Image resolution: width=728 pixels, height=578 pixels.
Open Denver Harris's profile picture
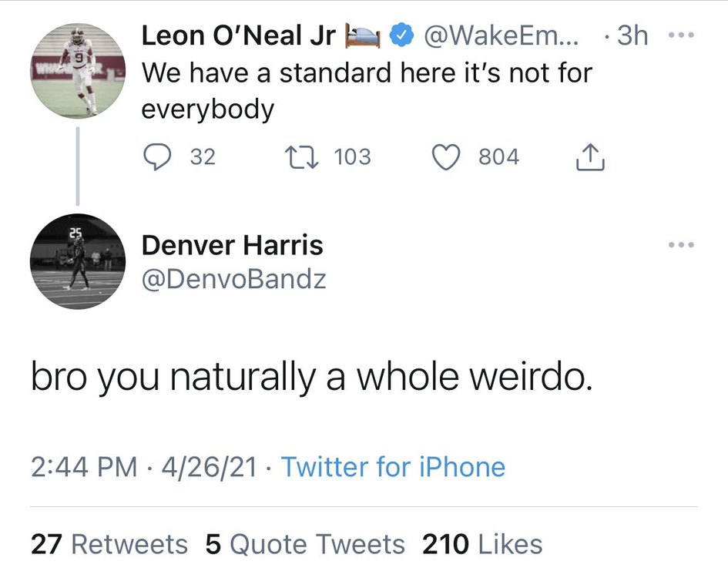coord(77,262)
